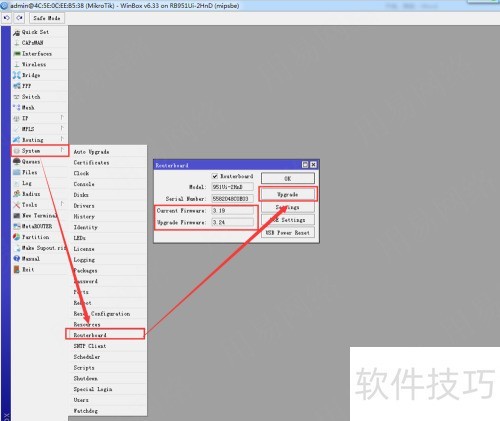Image resolution: width=500 pixels, height=421 pixels.
Task: Click OK in Routerboard dialog
Action: (288, 178)
